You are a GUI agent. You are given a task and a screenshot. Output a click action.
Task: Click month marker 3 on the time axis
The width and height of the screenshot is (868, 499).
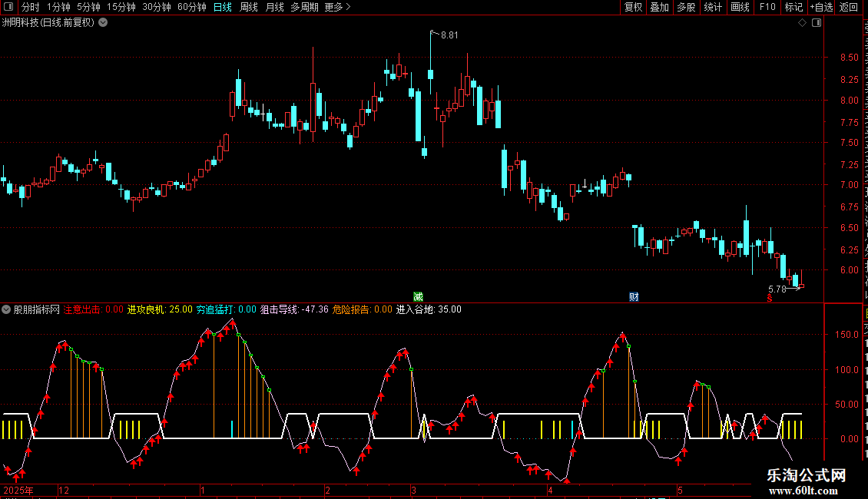(x=413, y=491)
